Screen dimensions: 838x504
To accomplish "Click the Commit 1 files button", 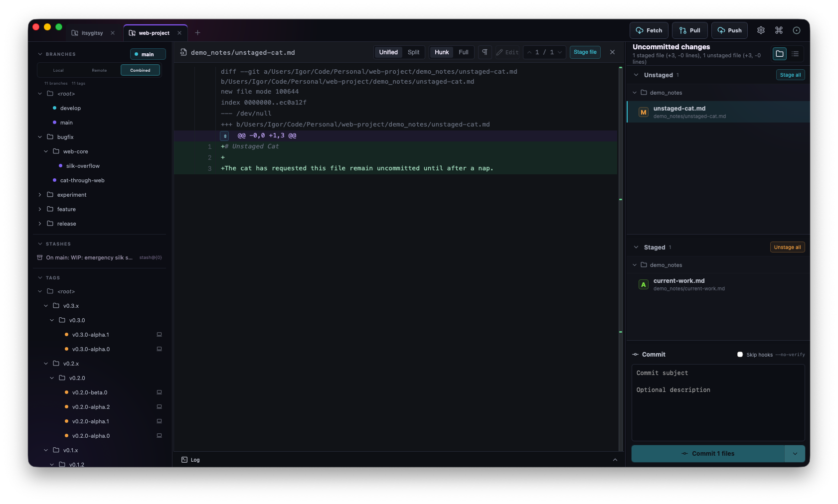I will point(708,454).
